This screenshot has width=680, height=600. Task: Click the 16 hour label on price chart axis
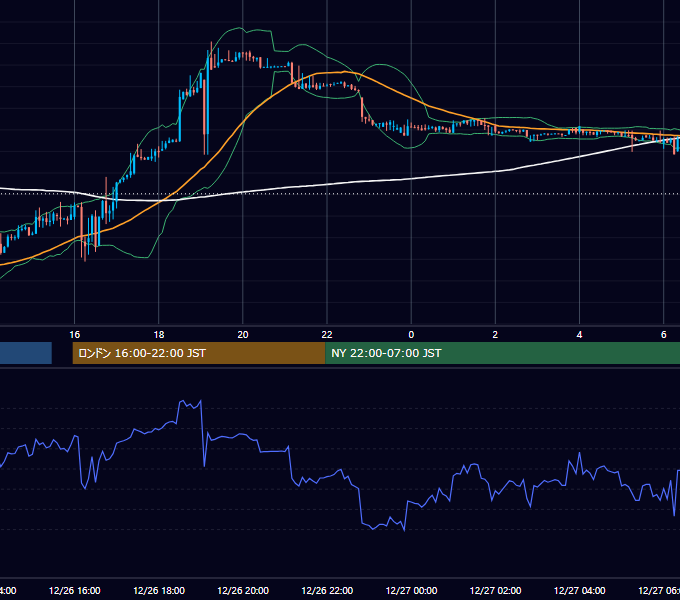(x=75, y=335)
